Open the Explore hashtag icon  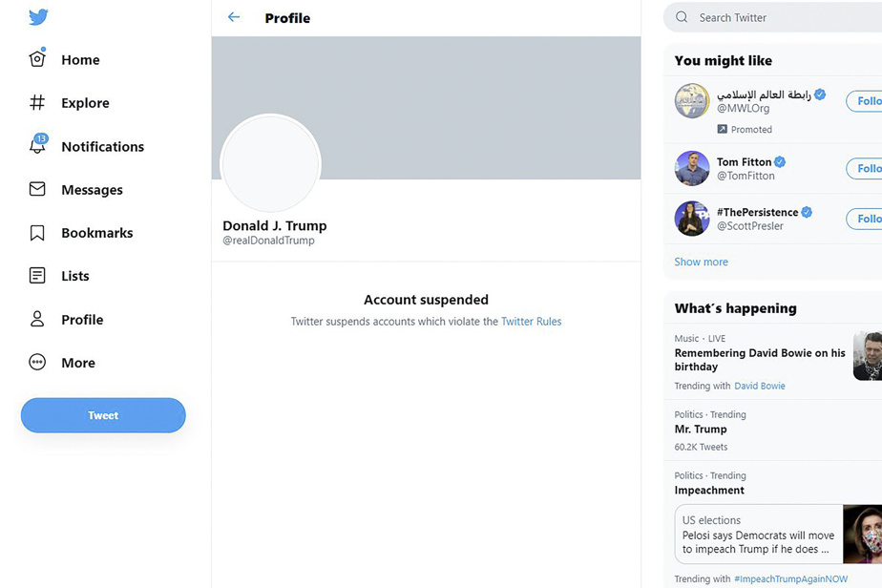tap(37, 102)
